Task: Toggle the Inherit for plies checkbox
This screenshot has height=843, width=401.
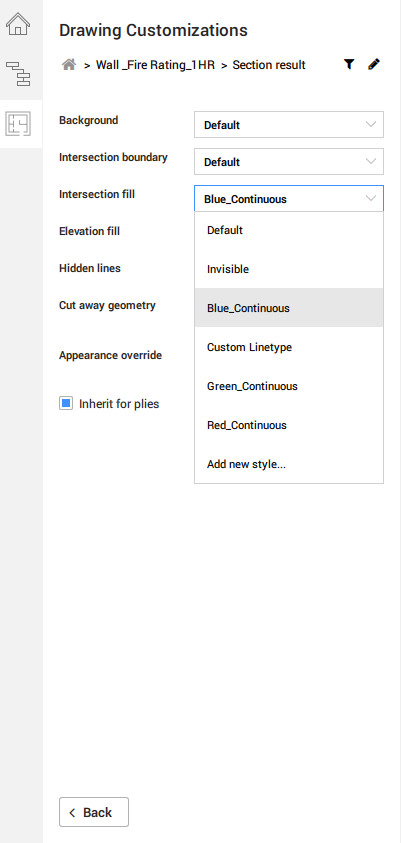Action: (x=66, y=403)
